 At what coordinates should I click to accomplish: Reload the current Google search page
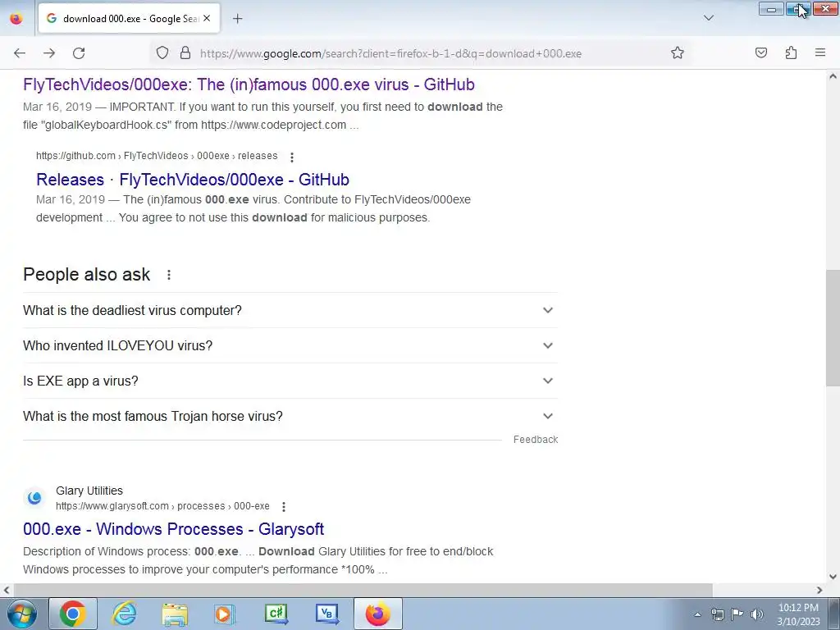click(79, 53)
